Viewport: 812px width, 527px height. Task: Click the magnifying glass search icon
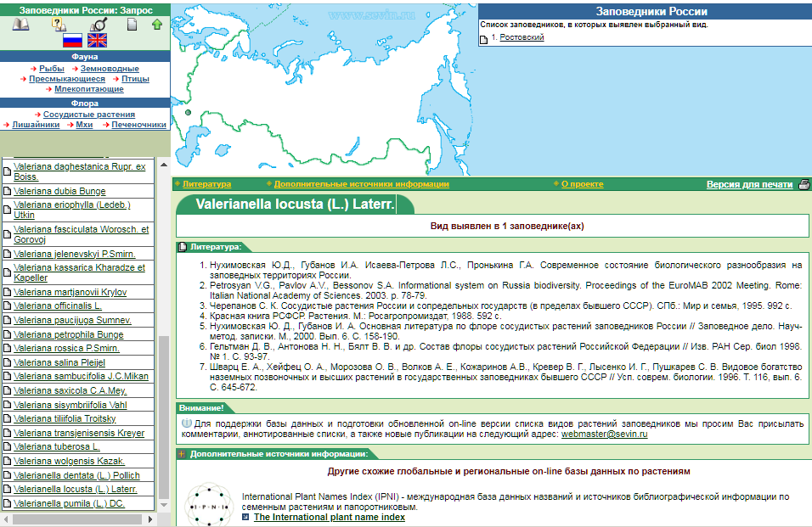pos(97,24)
